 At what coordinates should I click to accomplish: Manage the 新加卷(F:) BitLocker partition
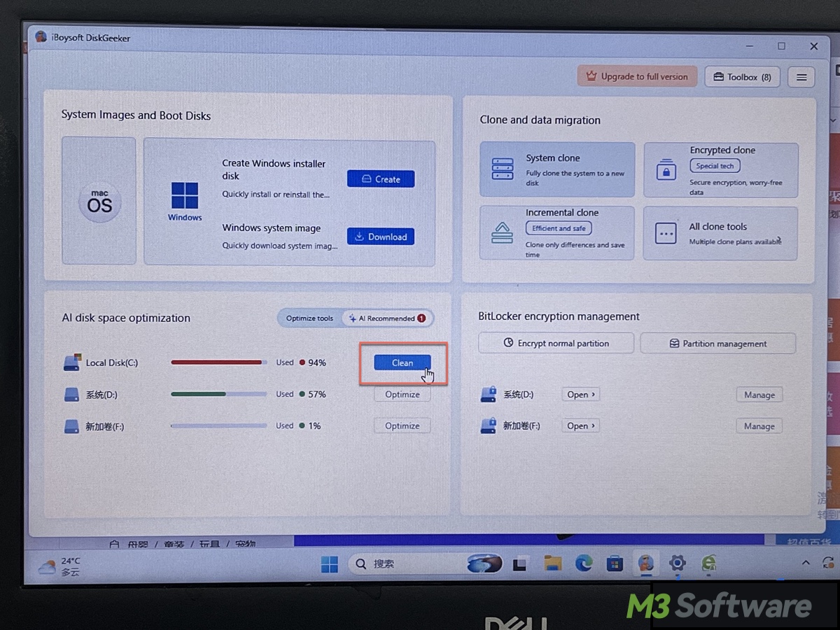coord(759,426)
